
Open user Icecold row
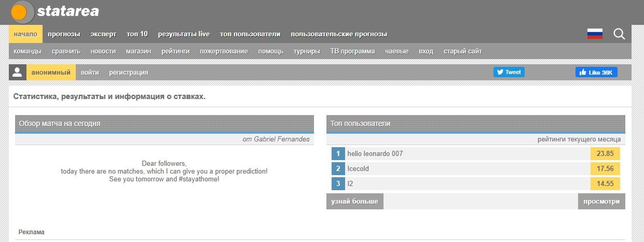point(475,168)
